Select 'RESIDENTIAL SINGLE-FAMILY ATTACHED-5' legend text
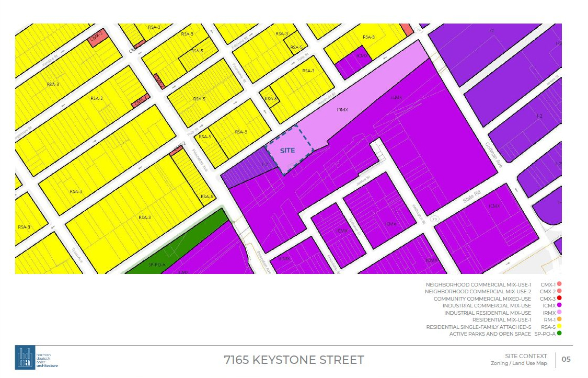Screen dimensions: 588x378 [x=478, y=327]
